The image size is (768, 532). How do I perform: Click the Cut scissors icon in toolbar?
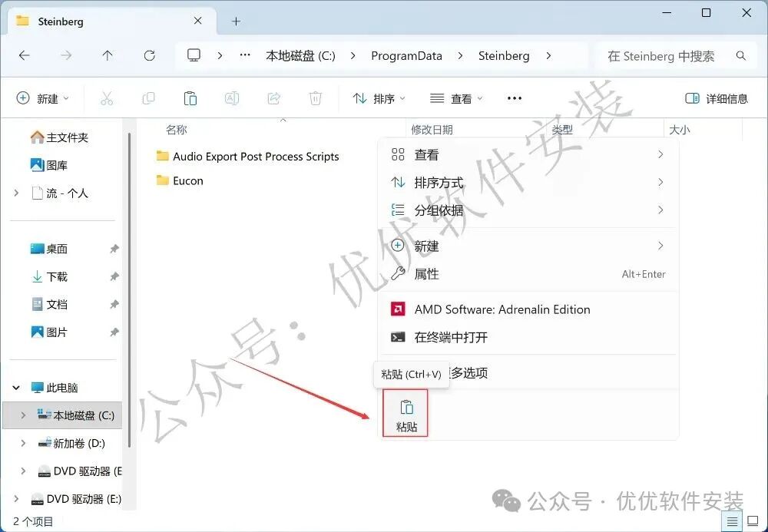click(x=106, y=99)
